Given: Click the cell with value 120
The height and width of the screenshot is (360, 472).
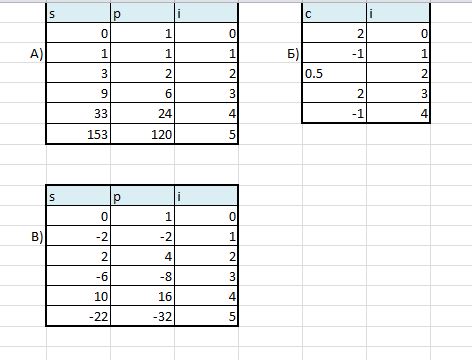Looking at the screenshot, I should pos(142,134).
